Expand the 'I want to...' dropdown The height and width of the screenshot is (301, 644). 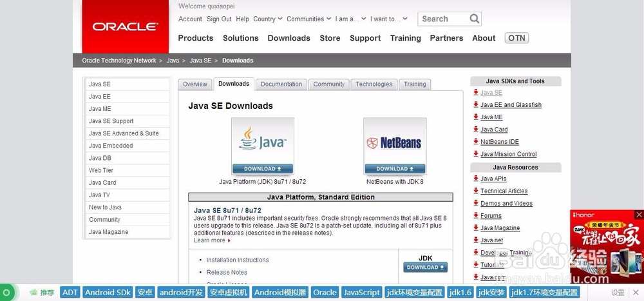click(x=388, y=19)
